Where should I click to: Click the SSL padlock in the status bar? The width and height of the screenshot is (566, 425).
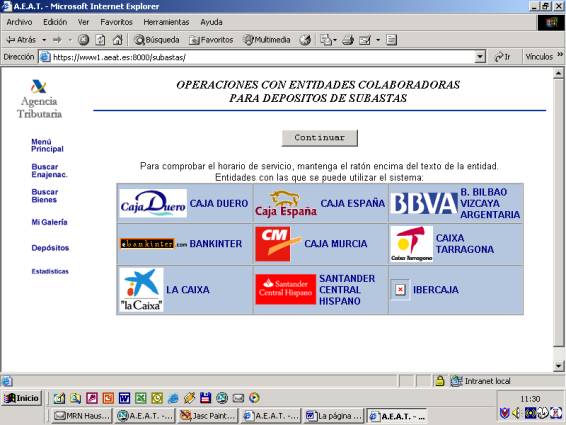click(x=440, y=381)
